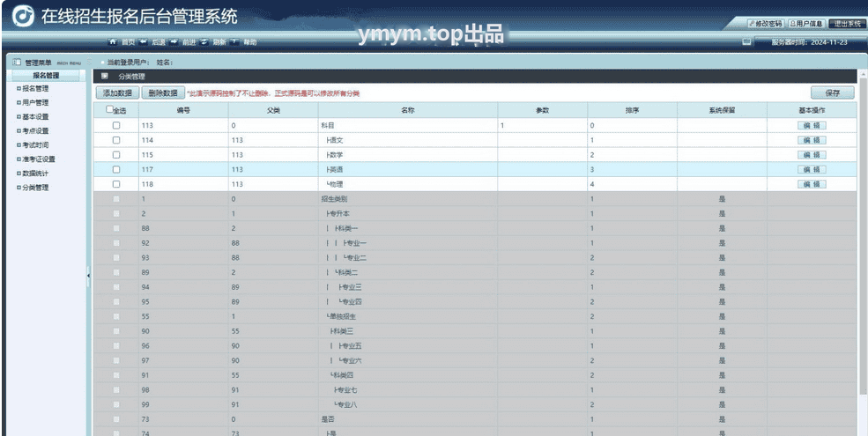Collapse sidebar using the left arrow handle

pos(88,277)
